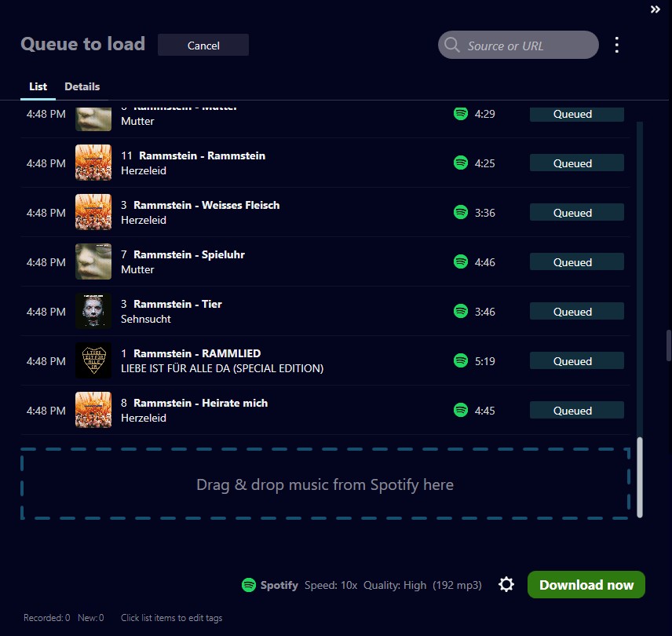672x636 pixels.
Task: Select track title Rammstein - Heirate mich
Action: pos(200,404)
